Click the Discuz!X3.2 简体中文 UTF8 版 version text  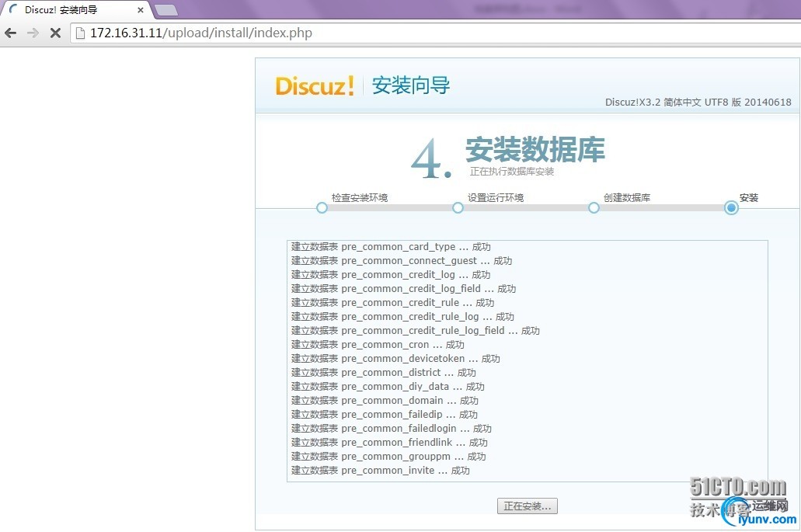(x=698, y=102)
